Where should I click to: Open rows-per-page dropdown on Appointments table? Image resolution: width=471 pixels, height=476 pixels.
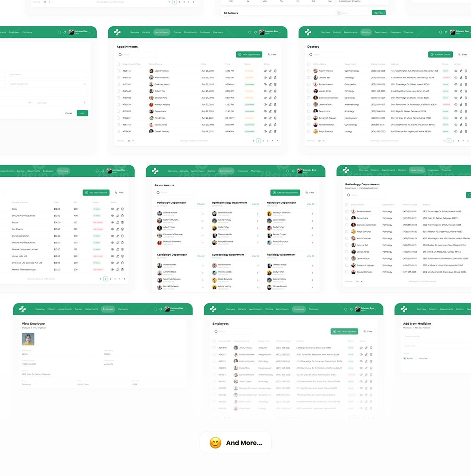[130, 141]
